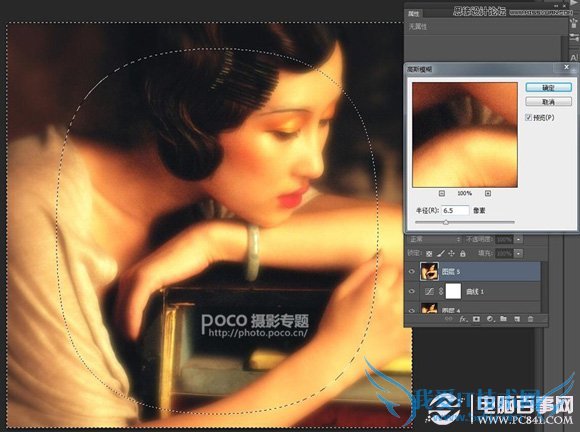Viewport: 580px width, 432px height.
Task: Cancel the Gaussian Blur via 取消 button
Action: pos(548,102)
